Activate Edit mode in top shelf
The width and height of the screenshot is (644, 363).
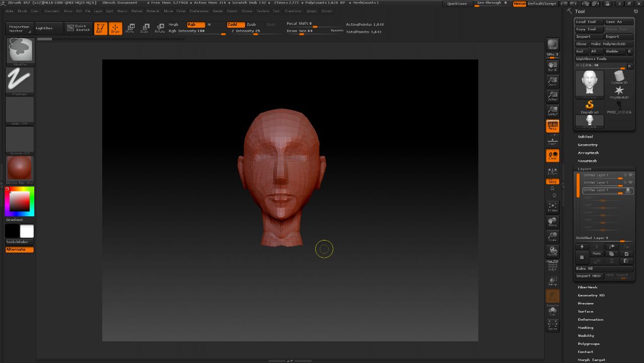point(100,28)
